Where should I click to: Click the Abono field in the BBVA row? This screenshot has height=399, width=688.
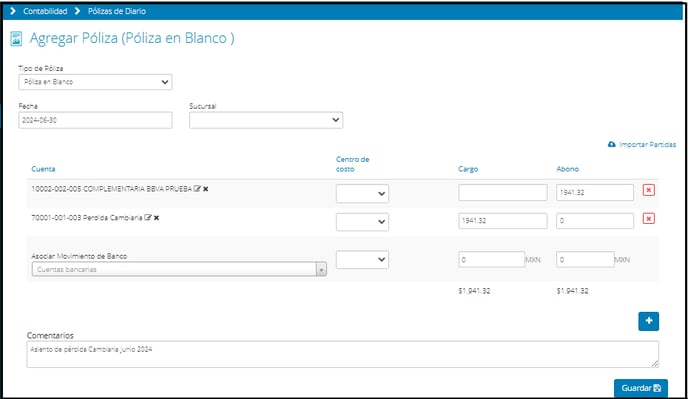pos(595,192)
